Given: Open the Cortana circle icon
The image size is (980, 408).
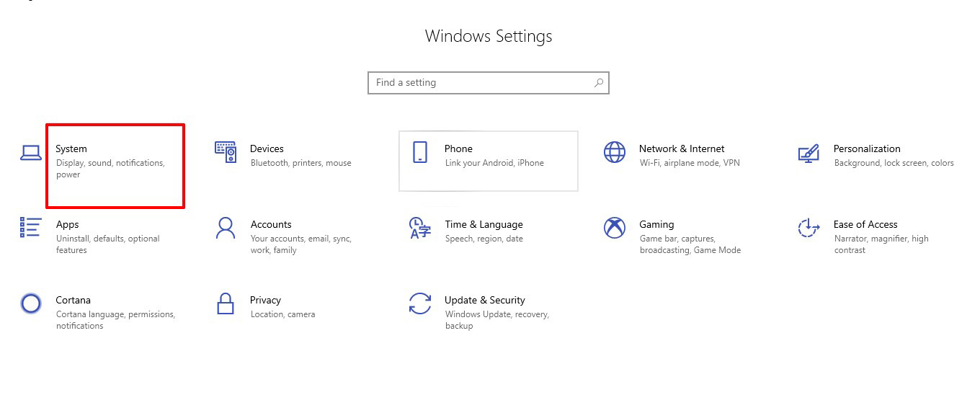Looking at the screenshot, I should (x=31, y=303).
